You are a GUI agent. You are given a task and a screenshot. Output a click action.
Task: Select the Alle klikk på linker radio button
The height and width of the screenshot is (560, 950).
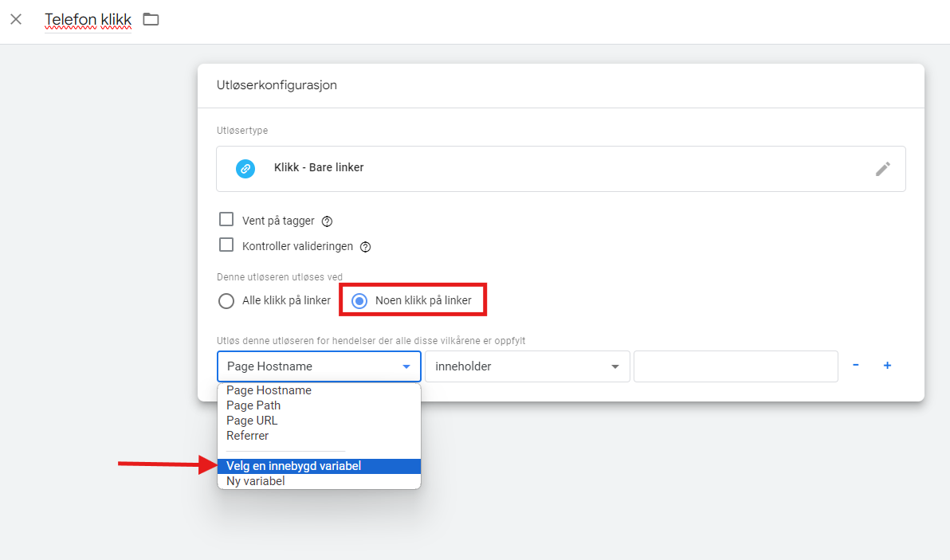[226, 301]
